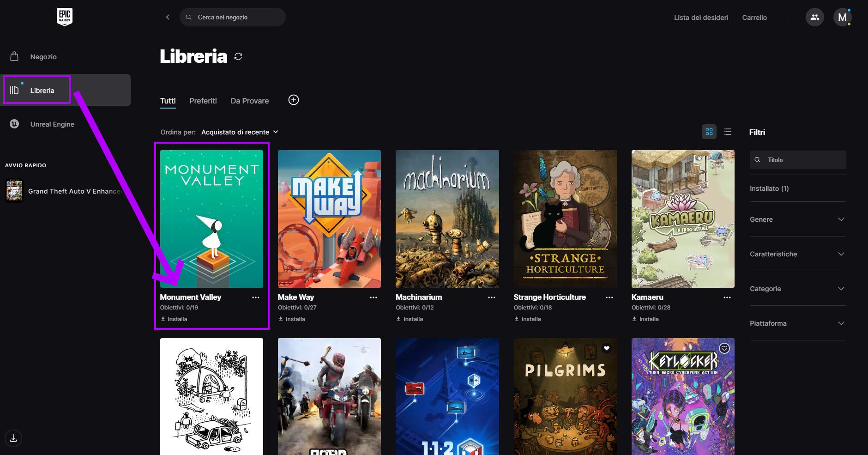Select the Preferiti tab
The width and height of the screenshot is (868, 455).
click(x=203, y=101)
